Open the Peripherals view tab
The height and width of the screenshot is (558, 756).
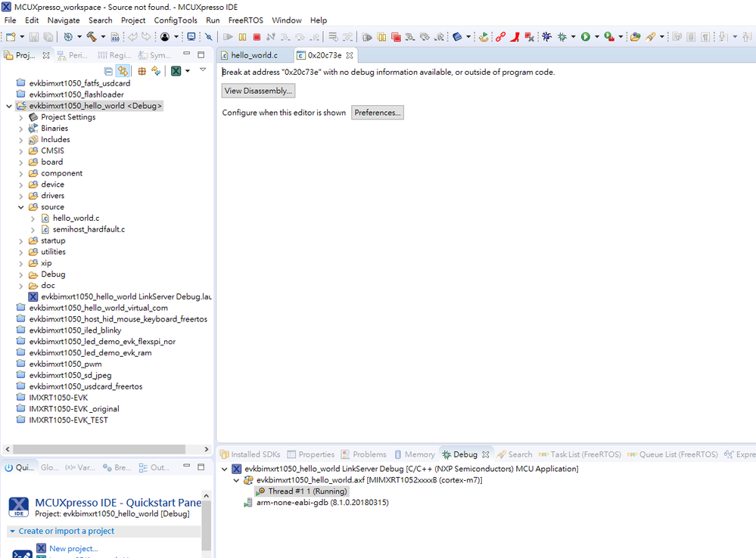(x=73, y=55)
